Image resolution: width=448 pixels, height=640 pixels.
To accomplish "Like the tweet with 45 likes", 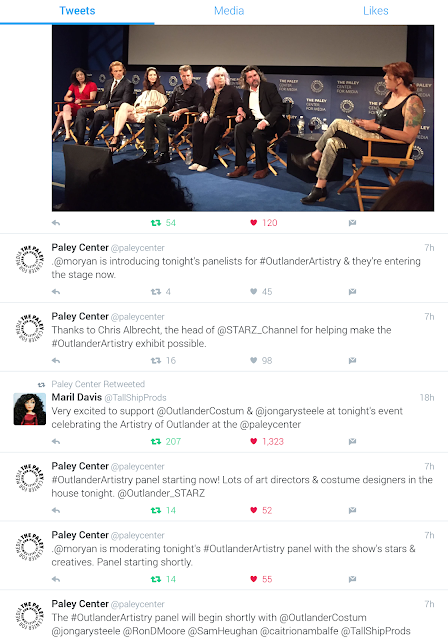I will click(x=253, y=291).
